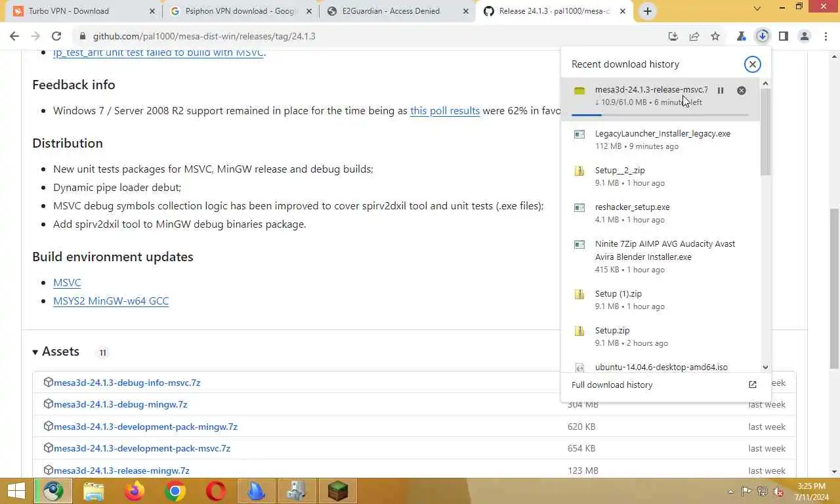Select the Release 24.1.3 GitHub tab
840x504 pixels.
coord(555,11)
